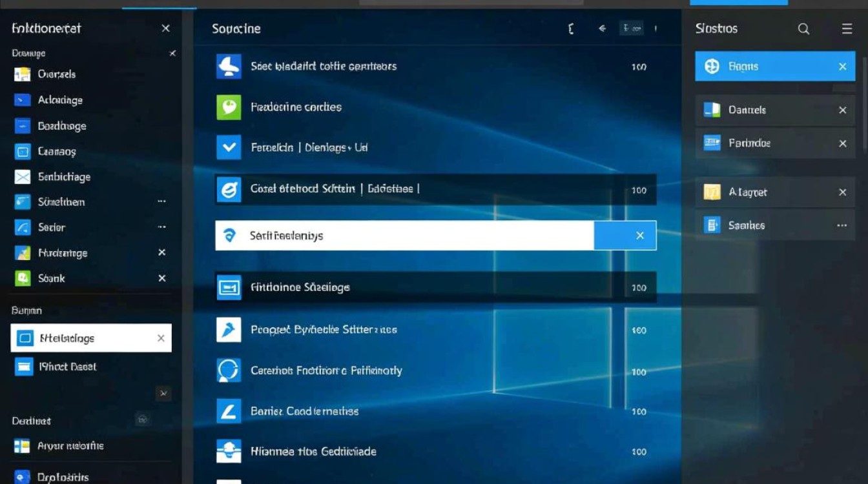Screen dimensions: 868x484
Task: Expand the chevron below IPhact Deaat
Action: coord(163,393)
